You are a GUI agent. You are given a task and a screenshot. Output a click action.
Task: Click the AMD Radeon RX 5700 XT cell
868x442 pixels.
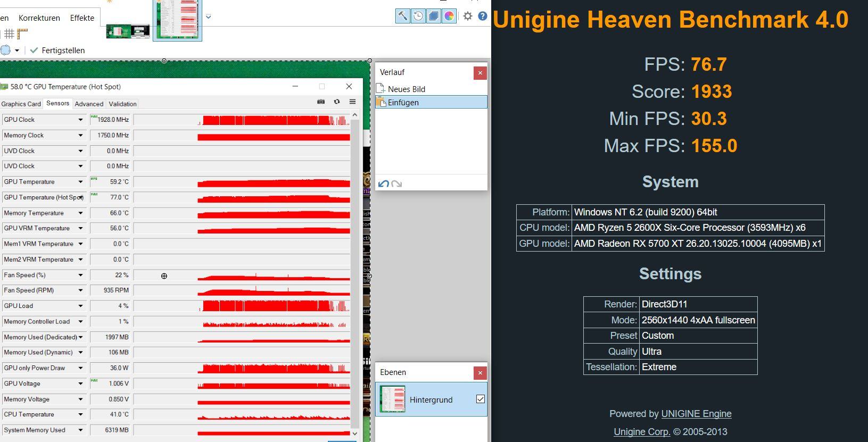[x=698, y=244]
